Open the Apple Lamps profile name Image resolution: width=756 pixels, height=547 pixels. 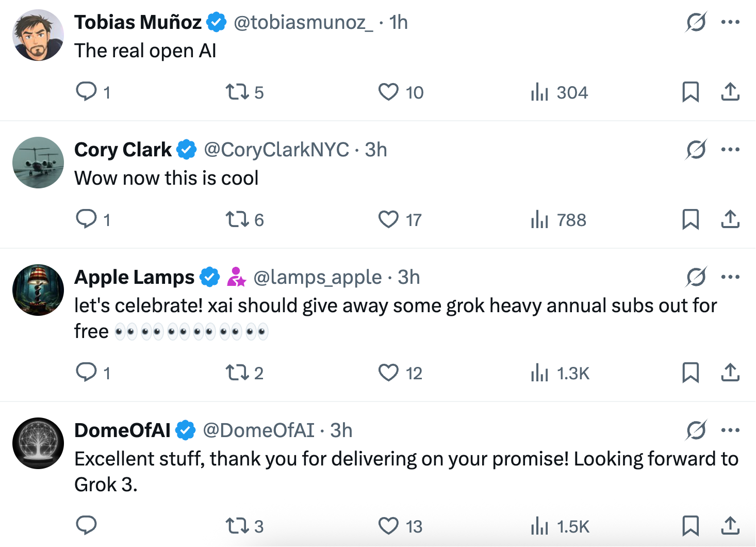134,277
